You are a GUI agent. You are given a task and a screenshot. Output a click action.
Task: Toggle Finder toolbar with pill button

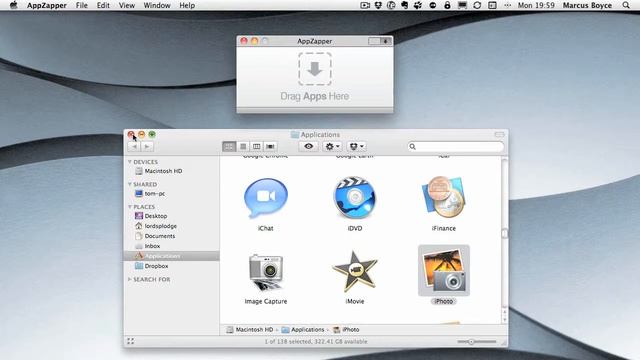tap(500, 134)
